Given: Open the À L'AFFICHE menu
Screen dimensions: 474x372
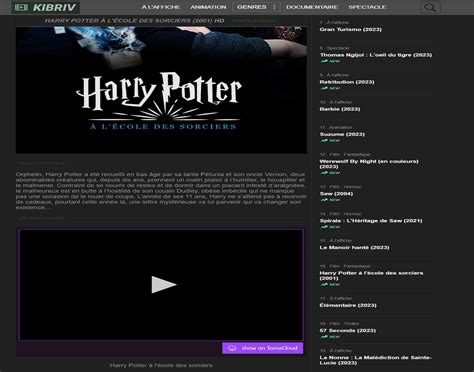Looking at the screenshot, I should [161, 7].
